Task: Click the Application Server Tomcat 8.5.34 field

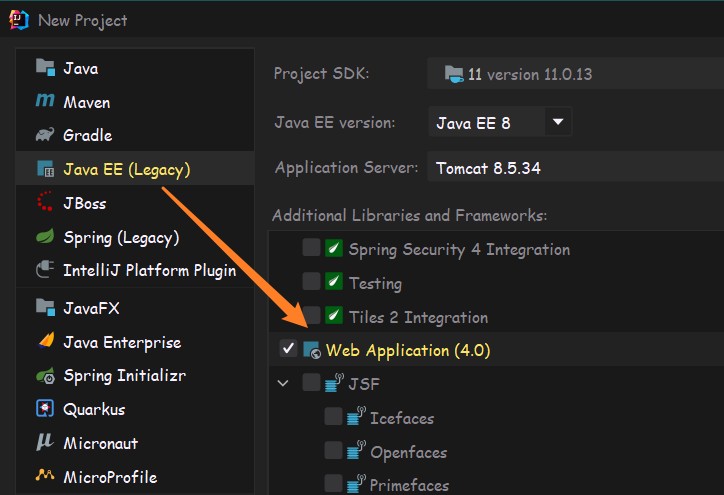Action: [575, 168]
